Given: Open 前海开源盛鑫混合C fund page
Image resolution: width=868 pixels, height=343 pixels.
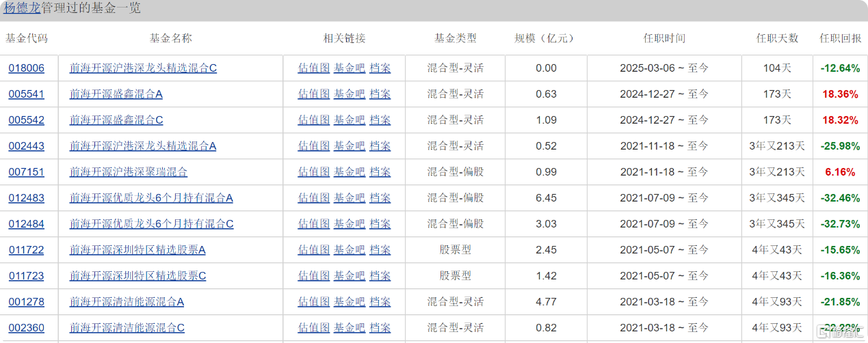Looking at the screenshot, I should tap(116, 120).
